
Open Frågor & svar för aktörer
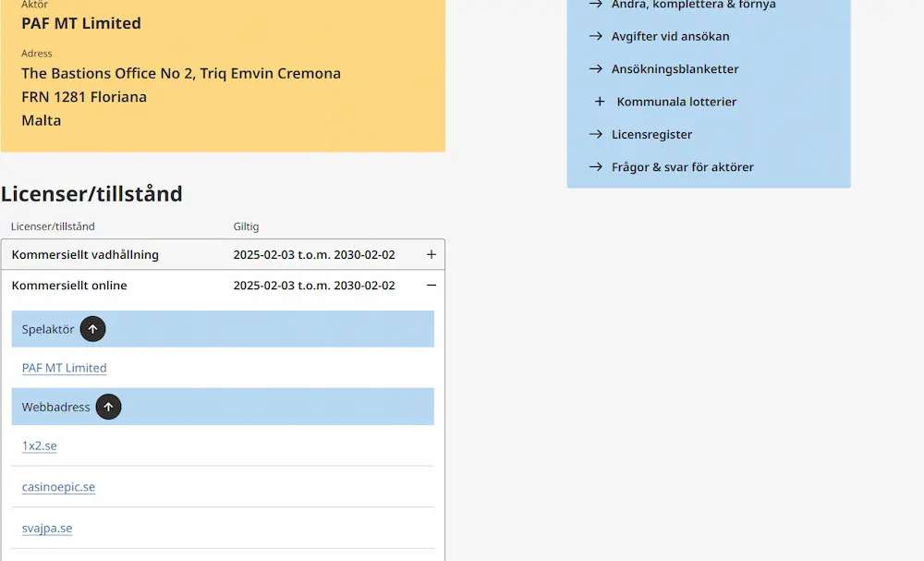(683, 166)
